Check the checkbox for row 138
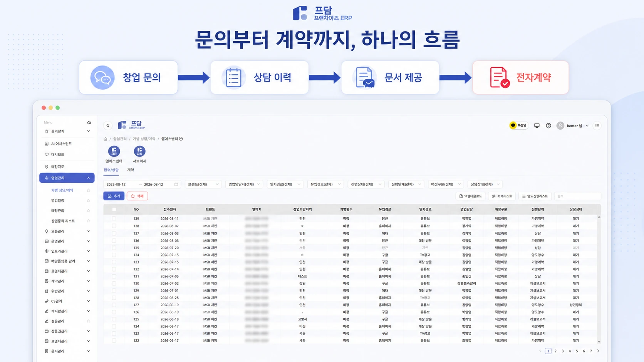Viewport: 644px width, 362px height. point(114,226)
